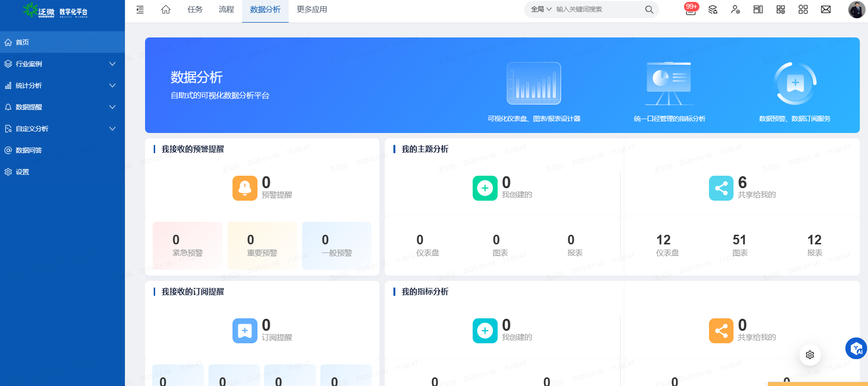Open 首页 in the sidebar
Image resolution: width=868 pixels, height=386 pixels.
[x=62, y=42]
